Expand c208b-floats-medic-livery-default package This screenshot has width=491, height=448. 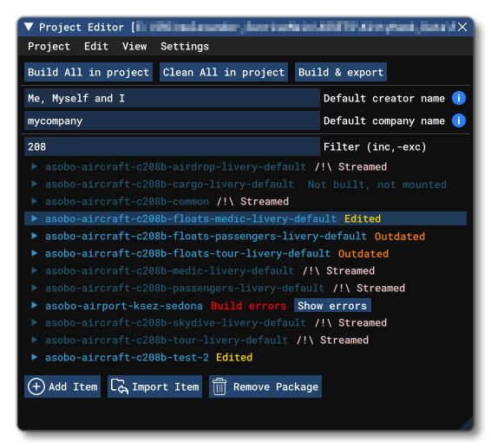[x=35, y=218]
